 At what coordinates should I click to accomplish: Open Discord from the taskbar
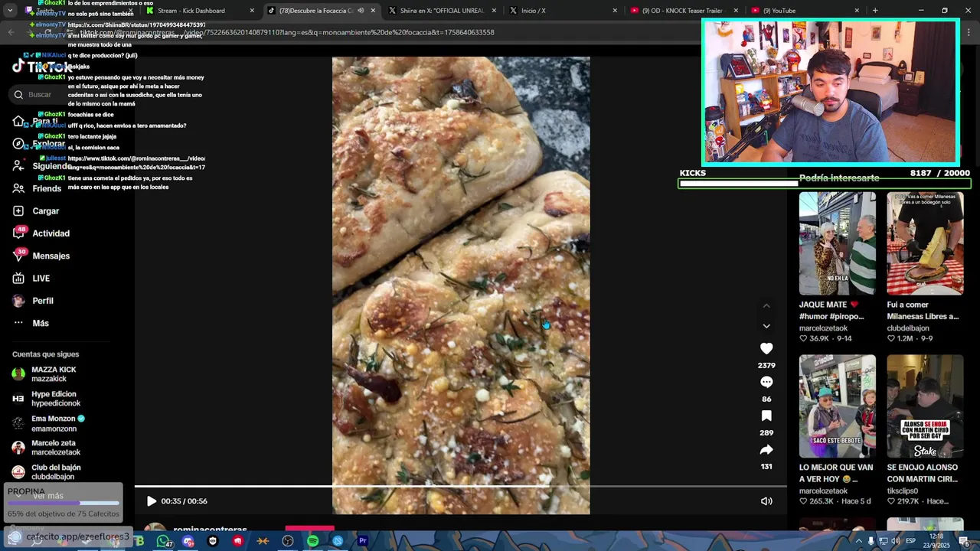[x=188, y=541]
